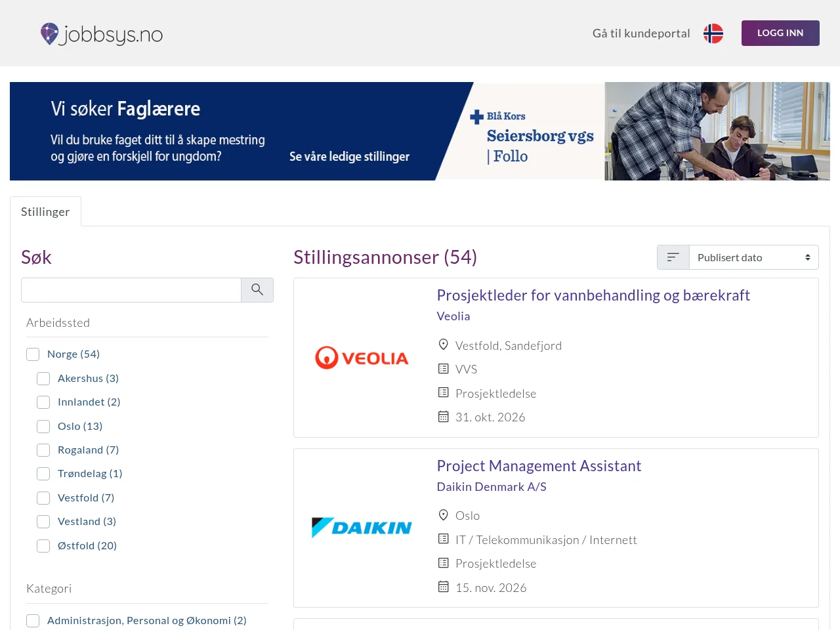Tick the Innlandet (2) filter
Image resolution: width=840 pixels, height=630 pixels.
(43, 402)
